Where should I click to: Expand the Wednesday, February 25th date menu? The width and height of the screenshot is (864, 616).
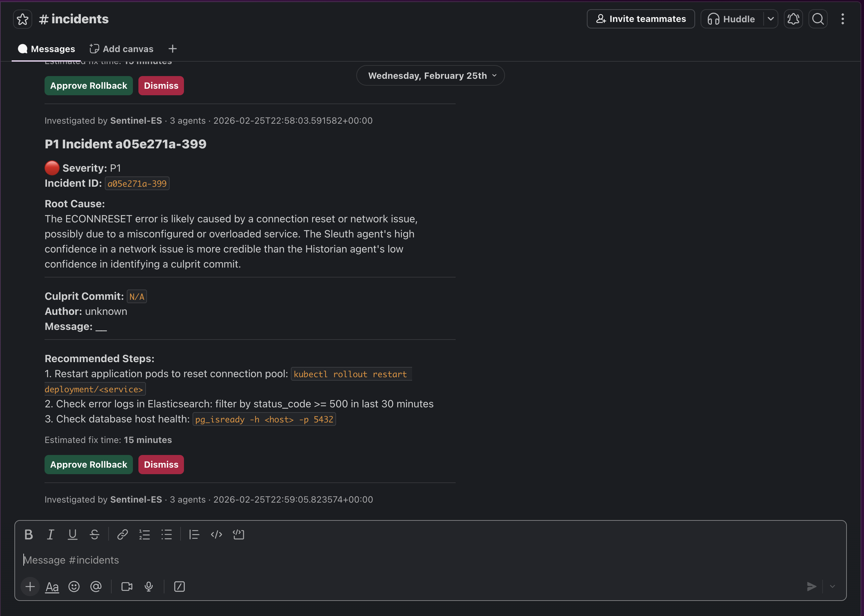(x=430, y=75)
